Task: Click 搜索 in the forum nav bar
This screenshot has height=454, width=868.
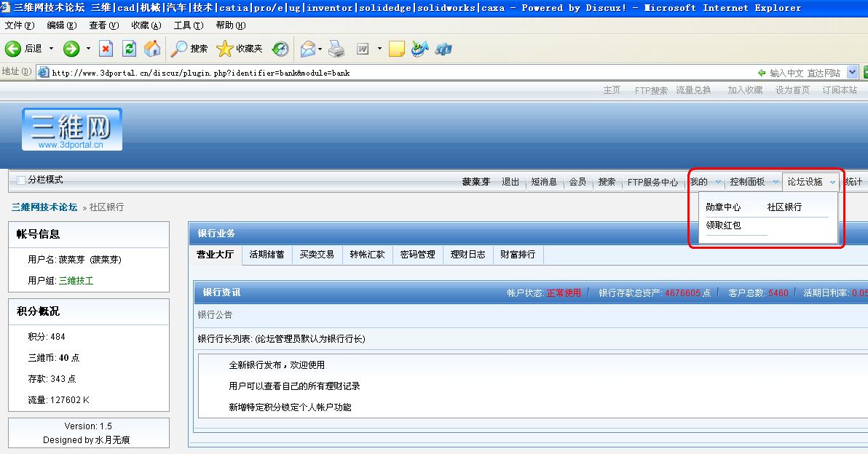Action: point(607,182)
